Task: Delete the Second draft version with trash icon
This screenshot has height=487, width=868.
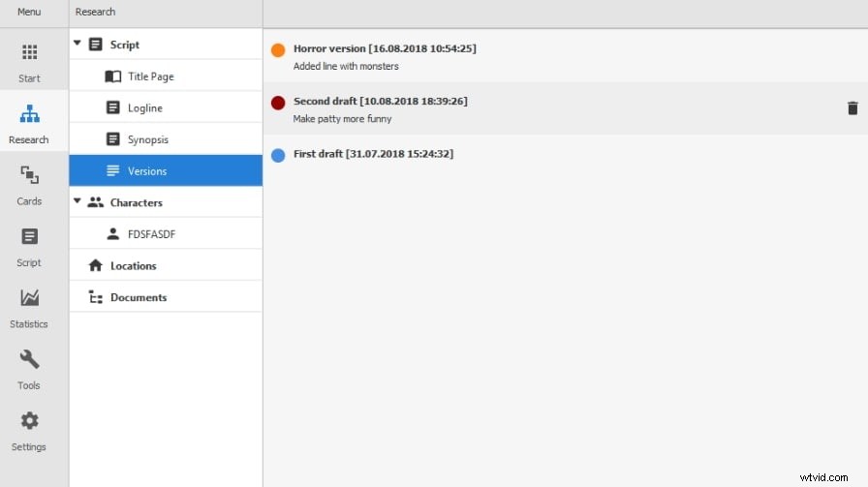Action: 852,107
